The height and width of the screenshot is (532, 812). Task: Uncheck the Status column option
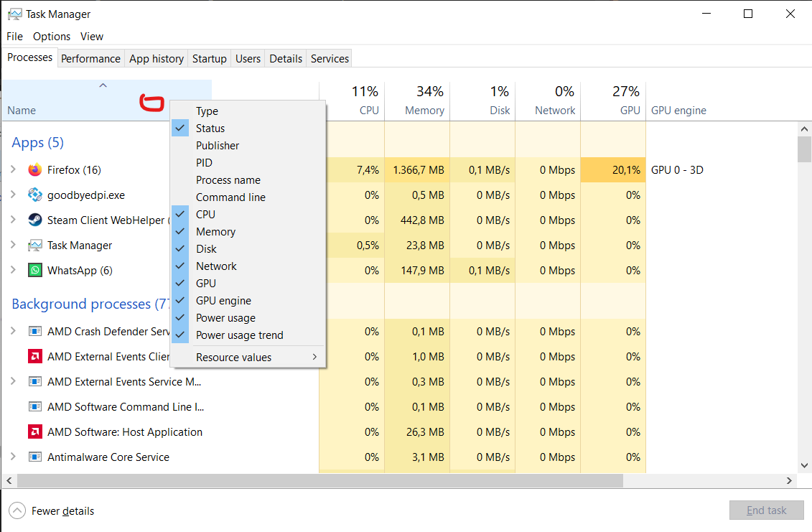click(210, 129)
